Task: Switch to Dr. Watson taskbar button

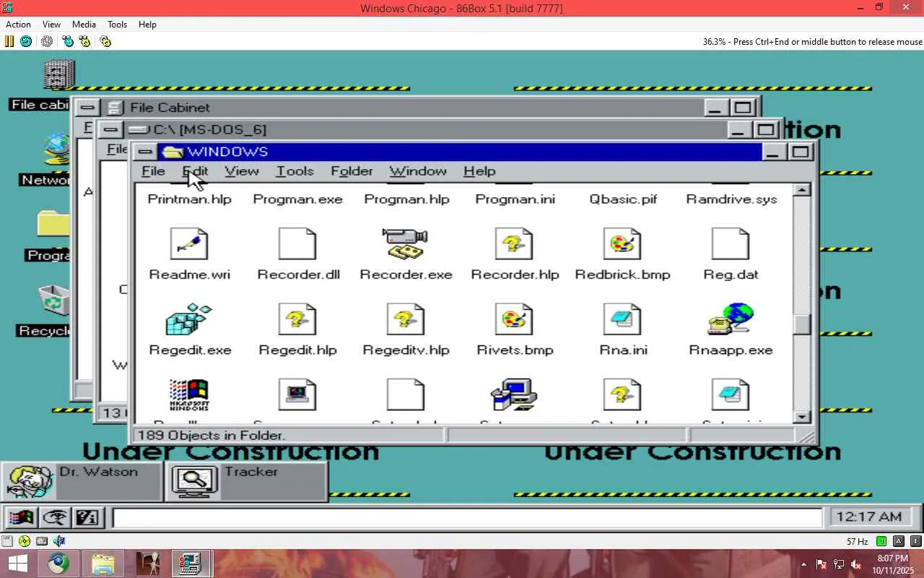Action: (83, 481)
